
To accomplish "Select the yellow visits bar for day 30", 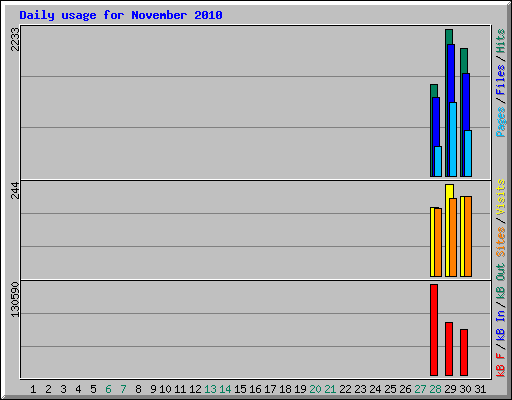I will click(x=463, y=236).
